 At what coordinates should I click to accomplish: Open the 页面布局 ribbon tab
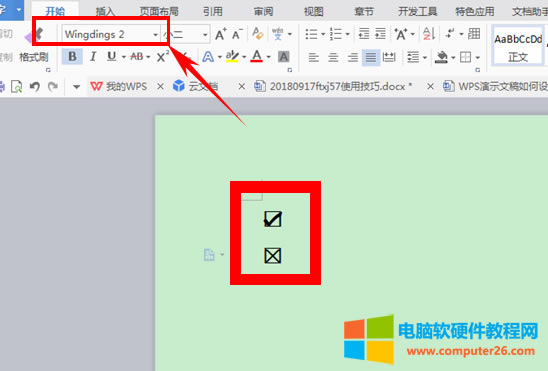tap(159, 12)
